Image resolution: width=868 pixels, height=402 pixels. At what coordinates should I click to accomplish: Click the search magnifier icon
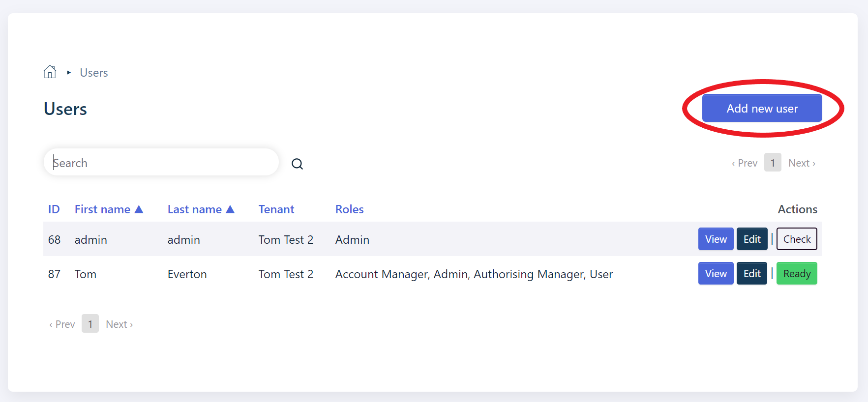click(297, 164)
